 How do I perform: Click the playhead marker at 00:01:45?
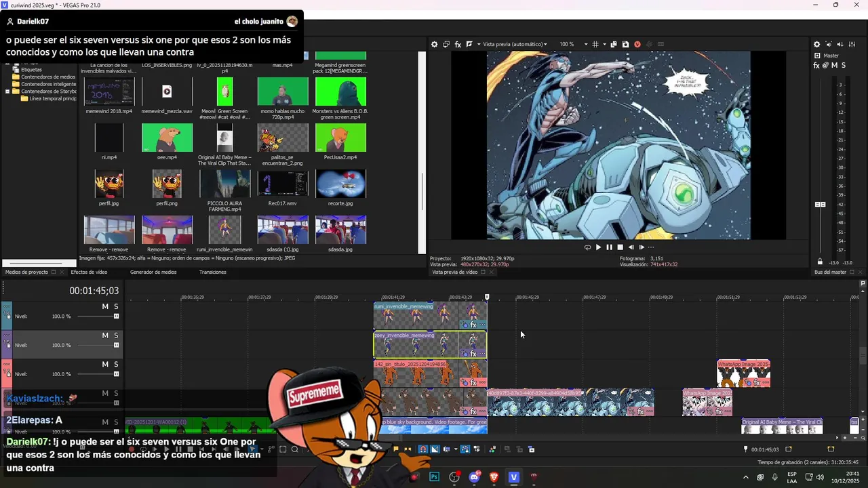(x=487, y=297)
